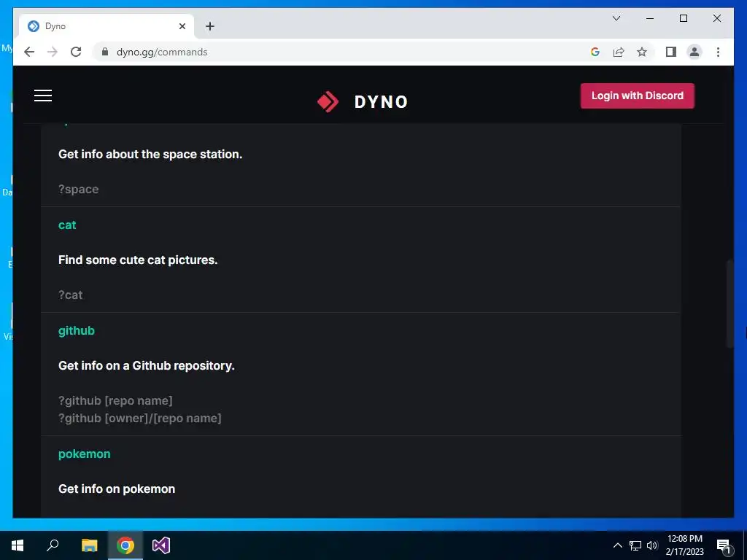Open the notification center icon
This screenshot has height=560, width=747.
(724, 545)
